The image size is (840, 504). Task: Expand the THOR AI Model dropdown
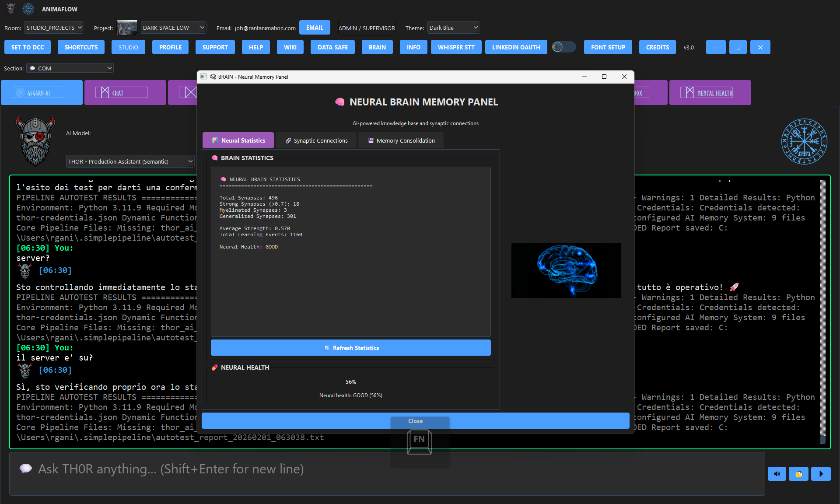[130, 161]
